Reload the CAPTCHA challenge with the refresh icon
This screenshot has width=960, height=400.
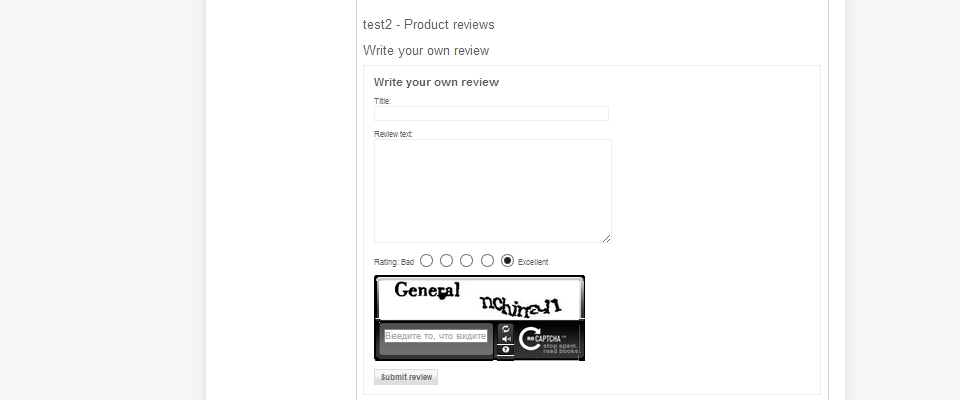(506, 329)
